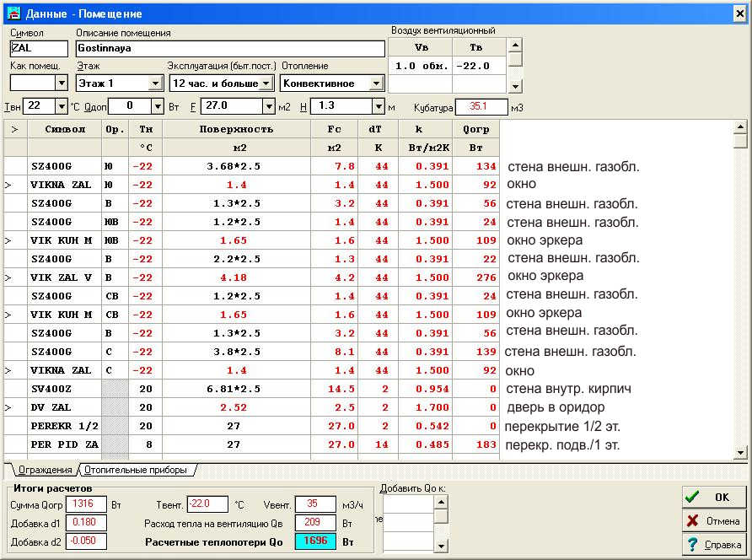The width and height of the screenshot is (752, 560).
Task: Open the Отопление dropdown showing Конвективное
Action: [377, 83]
